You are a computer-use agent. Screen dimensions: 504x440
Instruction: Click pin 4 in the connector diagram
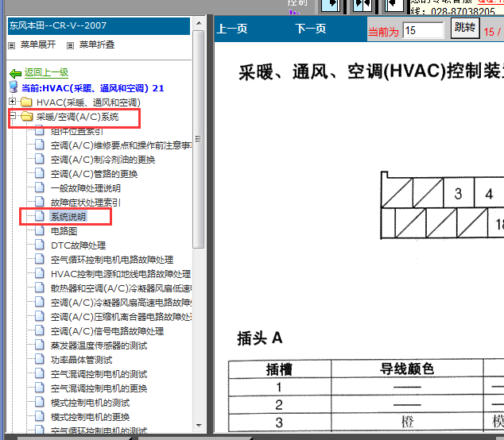click(x=489, y=194)
